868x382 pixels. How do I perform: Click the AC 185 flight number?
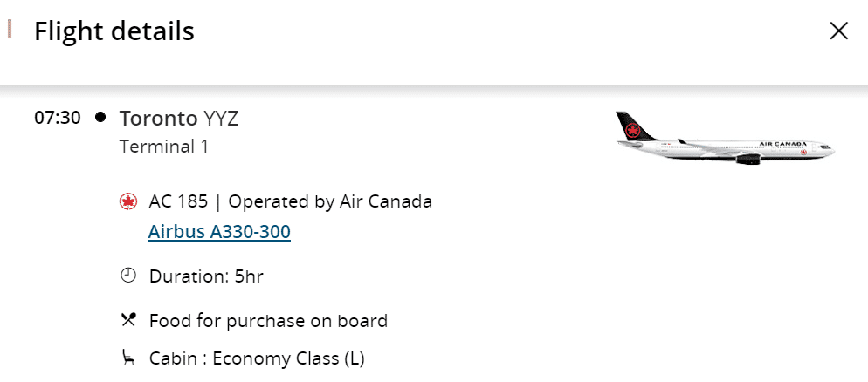pos(179,201)
